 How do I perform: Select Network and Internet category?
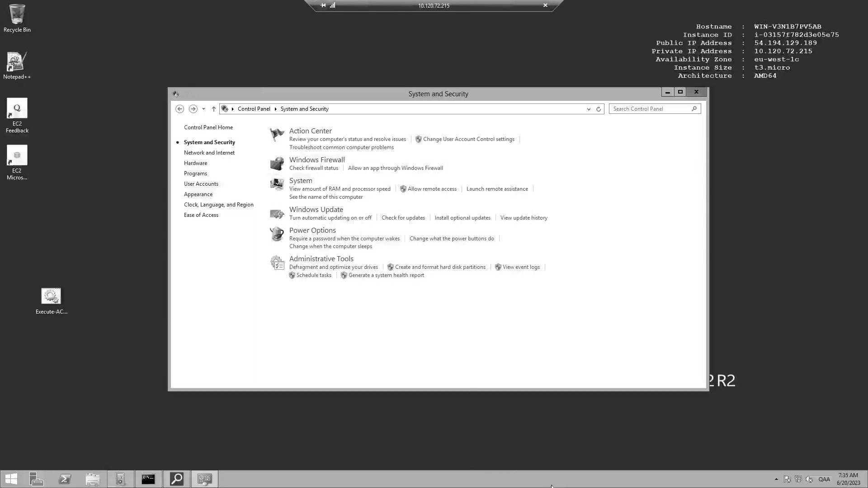click(209, 152)
